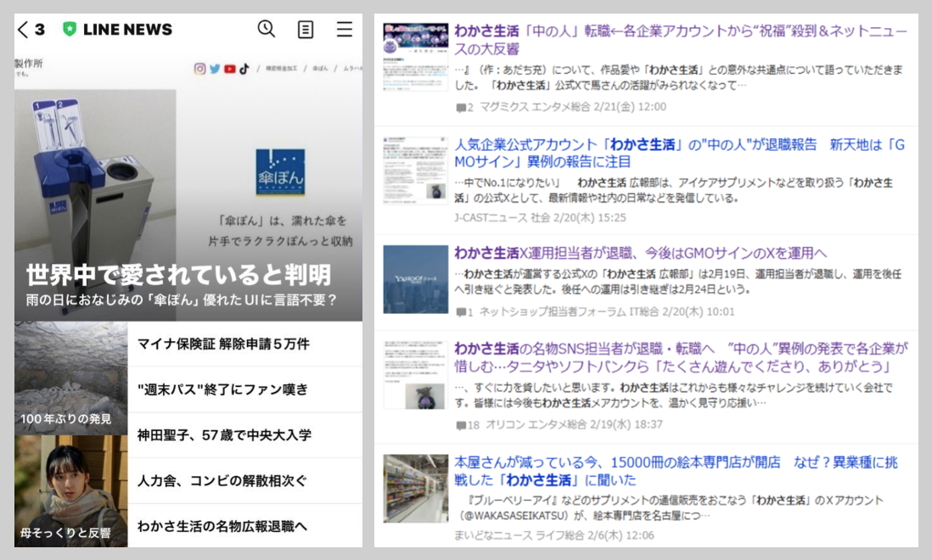This screenshot has height=560, width=932.
Task: Click the 母そっくりと反響 thumbnail
Action: pos(71,490)
